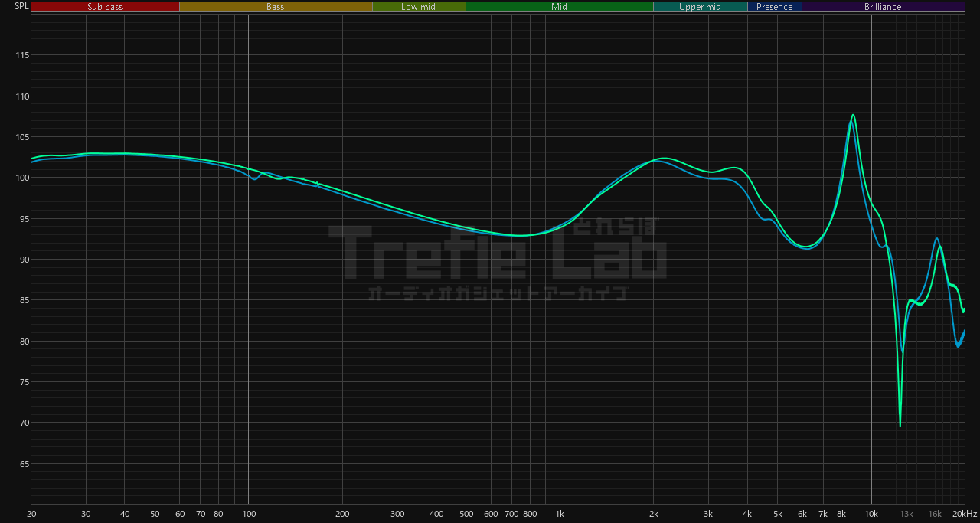The height and width of the screenshot is (523, 980).
Task: Click the 1k frequency axis label
Action: [560, 513]
